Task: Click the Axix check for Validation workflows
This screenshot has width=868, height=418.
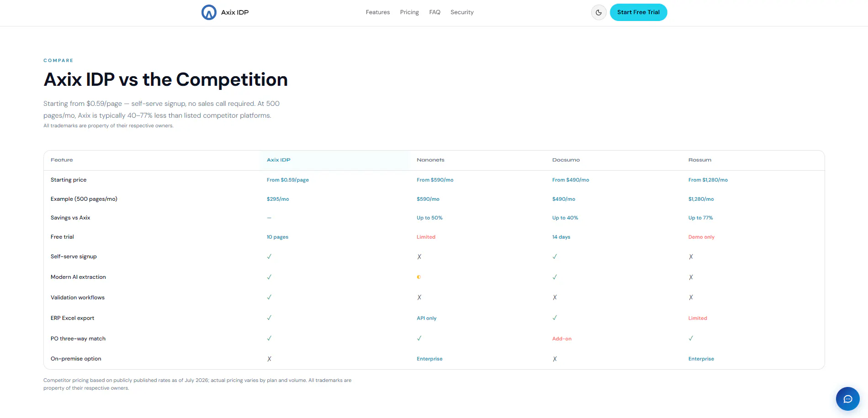Action: click(x=269, y=297)
